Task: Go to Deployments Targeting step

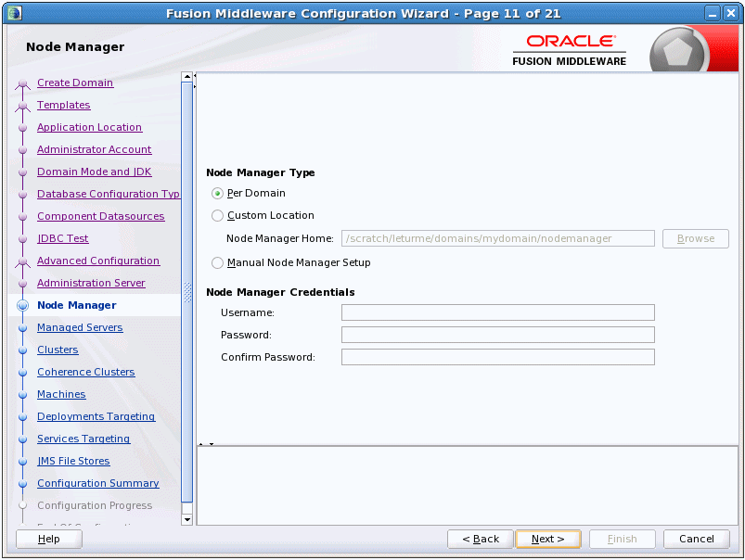Action: click(x=96, y=416)
